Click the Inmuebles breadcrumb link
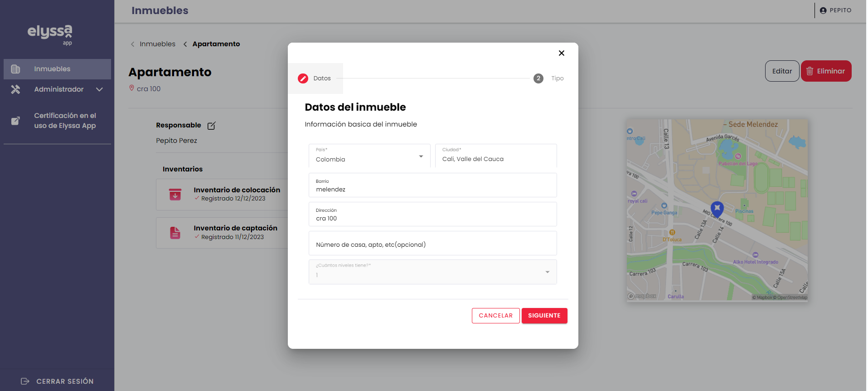This screenshot has width=868, height=391. [x=157, y=44]
